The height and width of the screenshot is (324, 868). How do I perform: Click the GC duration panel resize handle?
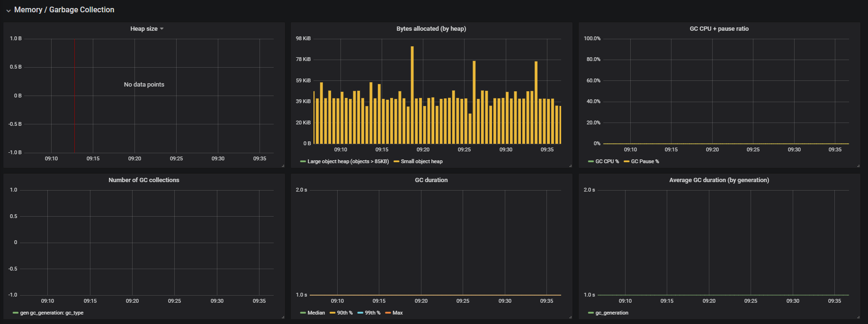pyautogui.click(x=570, y=317)
